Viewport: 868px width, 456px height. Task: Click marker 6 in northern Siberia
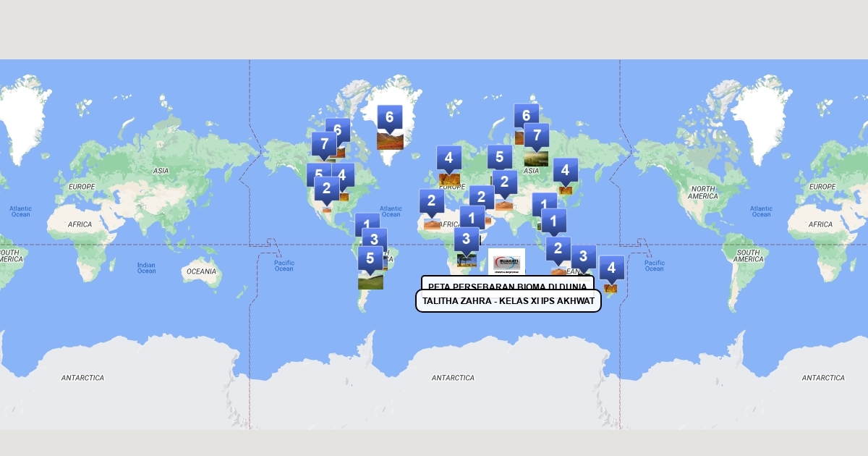[x=526, y=115]
